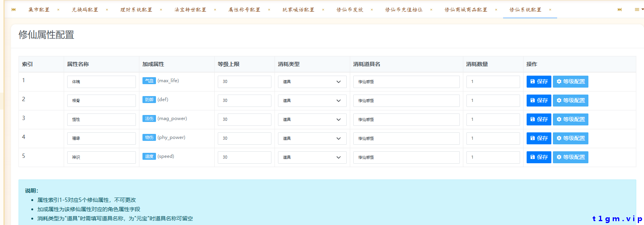Switch to 法宝转世配置 tab

(190, 10)
